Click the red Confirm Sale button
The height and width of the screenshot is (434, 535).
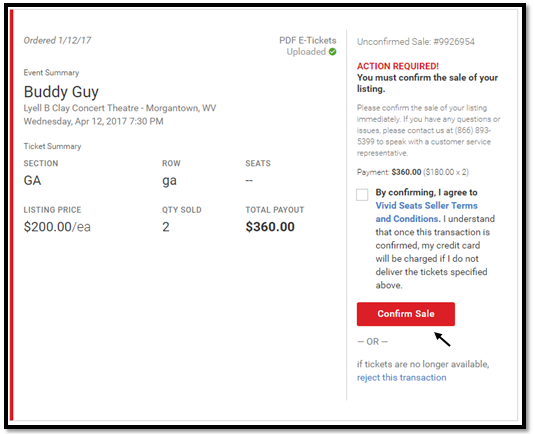tap(406, 314)
